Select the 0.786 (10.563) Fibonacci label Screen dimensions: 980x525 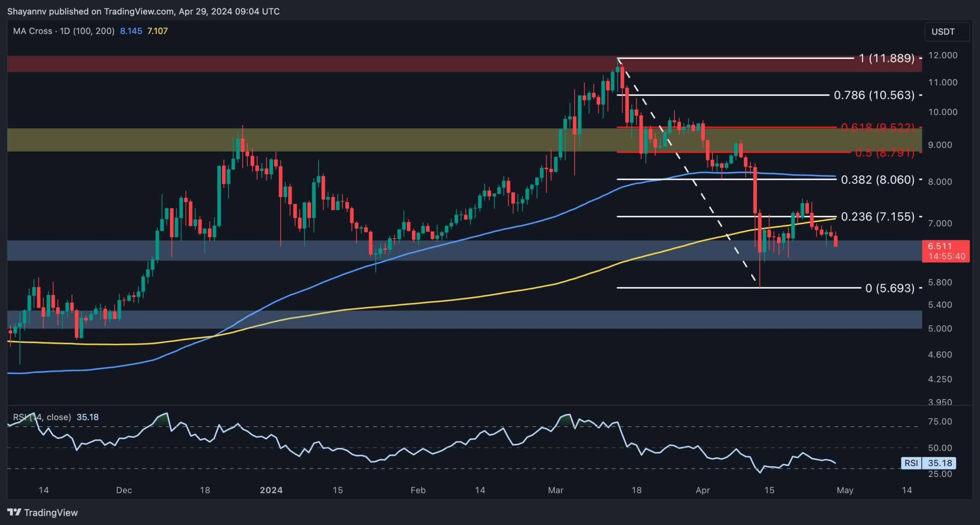[x=874, y=95]
